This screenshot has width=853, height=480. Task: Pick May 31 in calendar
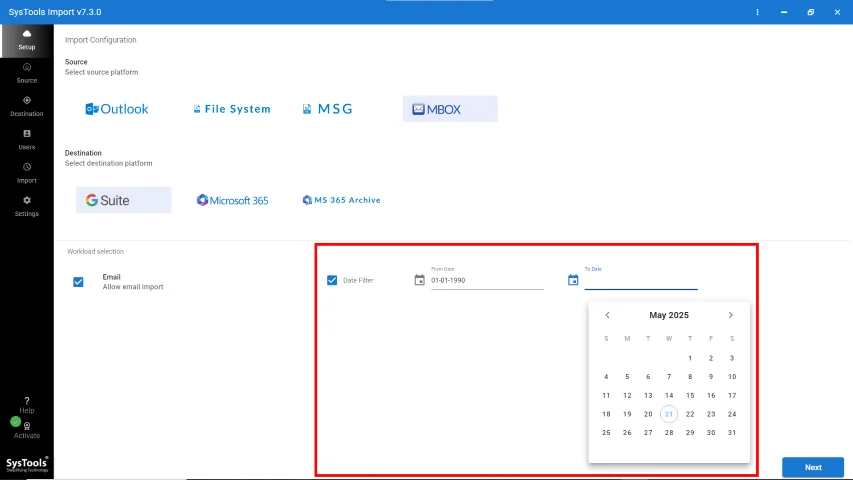732,433
